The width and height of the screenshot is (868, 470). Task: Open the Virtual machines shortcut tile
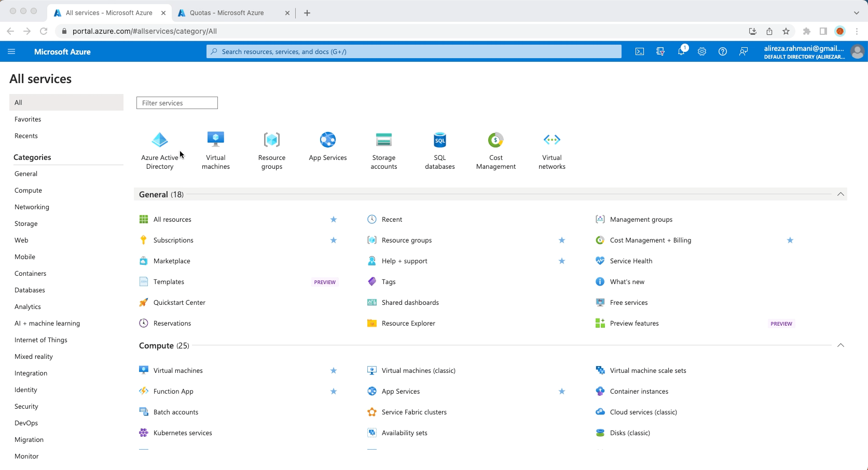[216, 151]
